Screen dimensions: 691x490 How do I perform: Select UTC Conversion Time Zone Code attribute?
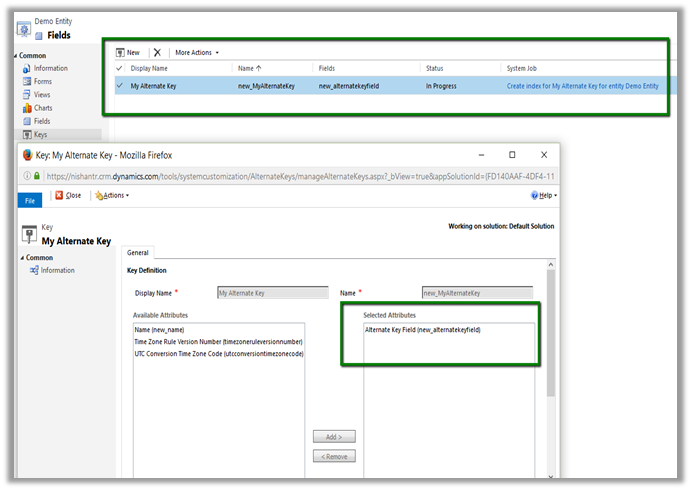pyautogui.click(x=217, y=354)
